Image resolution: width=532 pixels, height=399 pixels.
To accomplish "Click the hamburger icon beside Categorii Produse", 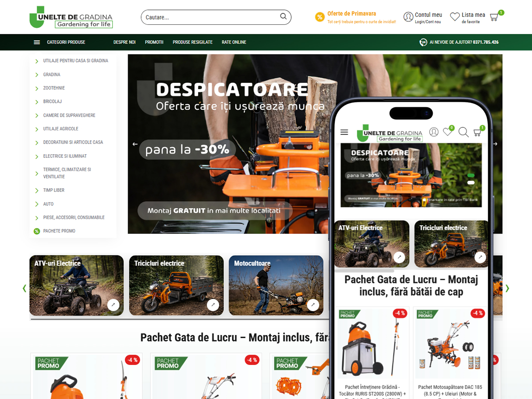I will 37,42.
